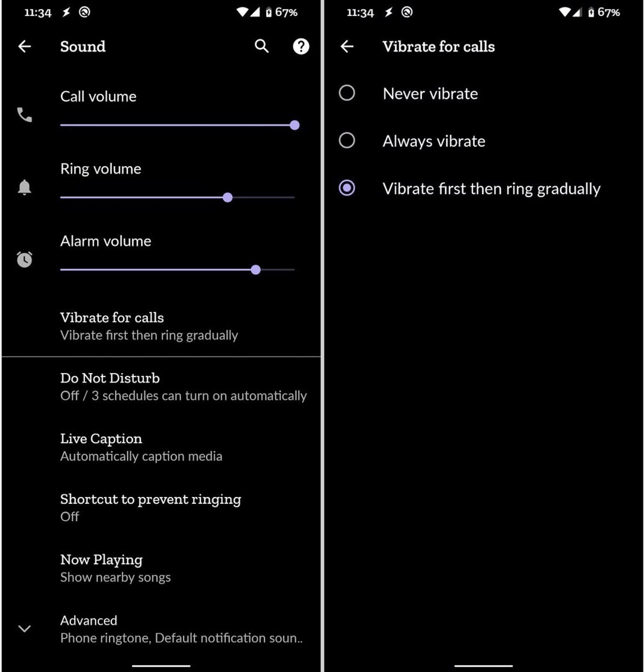The height and width of the screenshot is (672, 644).
Task: Expand Advanced phone ringtone settings row
Action: pos(161,629)
